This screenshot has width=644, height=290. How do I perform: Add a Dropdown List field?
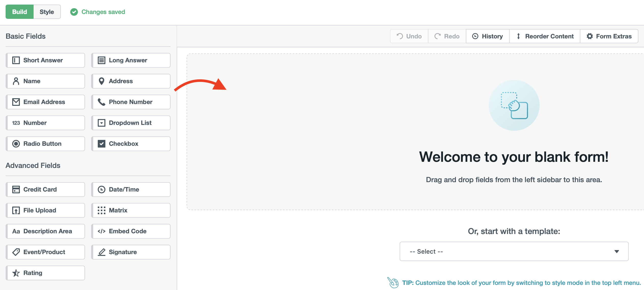pos(131,123)
